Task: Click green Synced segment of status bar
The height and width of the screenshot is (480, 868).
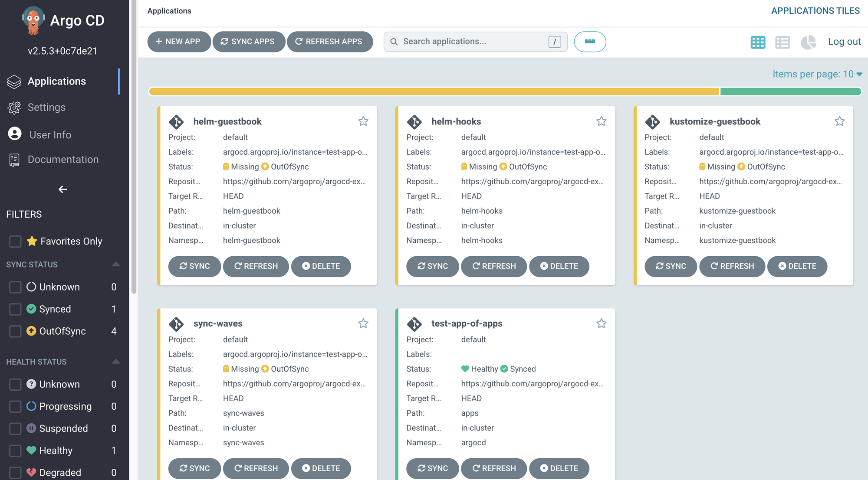Action: tap(790, 91)
